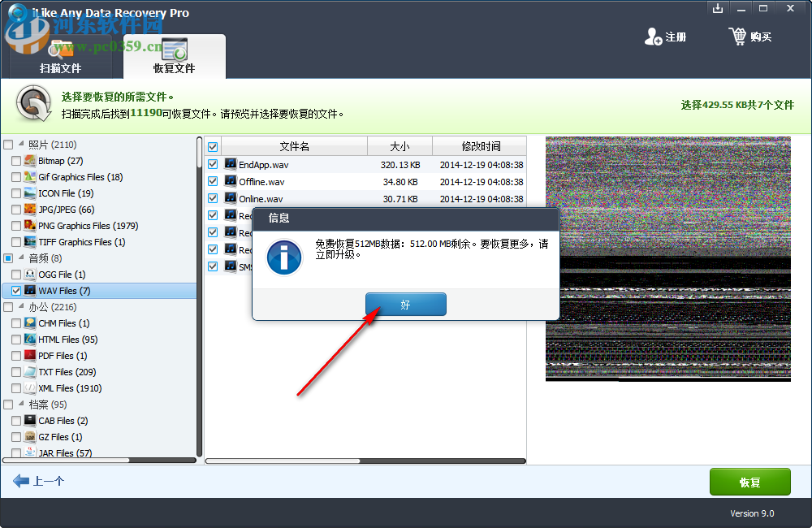This screenshot has width=812, height=528.
Task: Click the download icon in the title bar
Action: pos(718,8)
